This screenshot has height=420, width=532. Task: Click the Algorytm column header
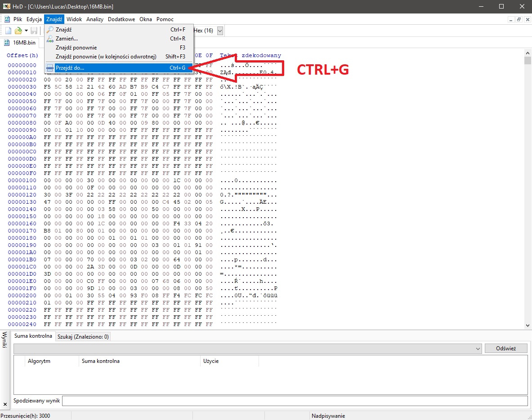point(52,361)
